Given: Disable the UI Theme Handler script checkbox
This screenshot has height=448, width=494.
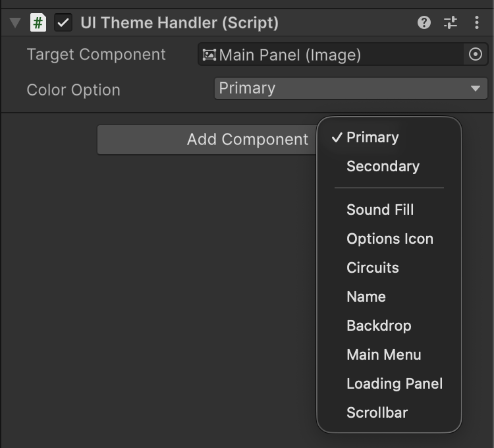Looking at the screenshot, I should tap(63, 23).
